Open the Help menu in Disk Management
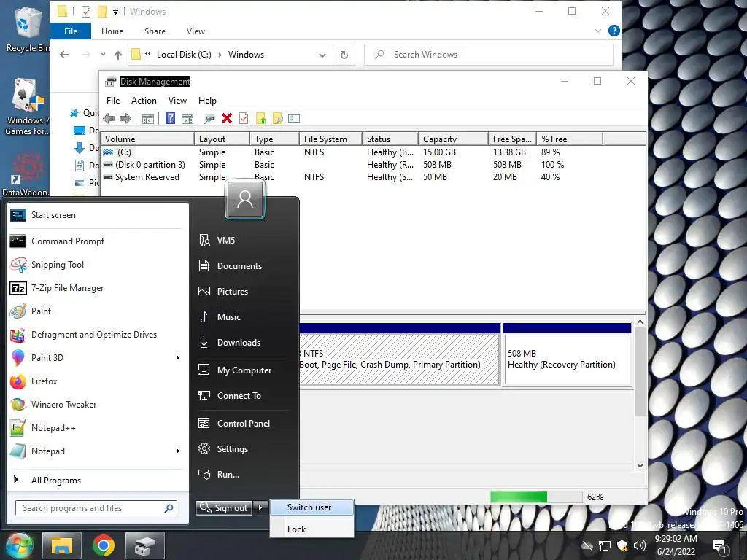The width and height of the screenshot is (747, 560). [207, 101]
